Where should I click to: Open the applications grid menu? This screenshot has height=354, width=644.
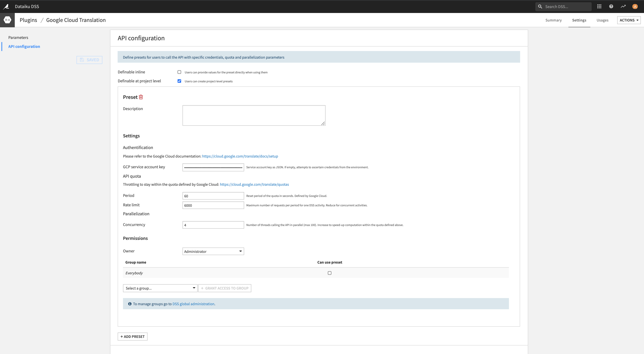pos(599,6)
